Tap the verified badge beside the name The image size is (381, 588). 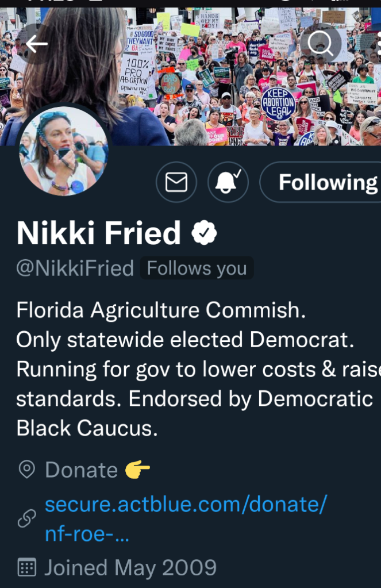tap(204, 233)
